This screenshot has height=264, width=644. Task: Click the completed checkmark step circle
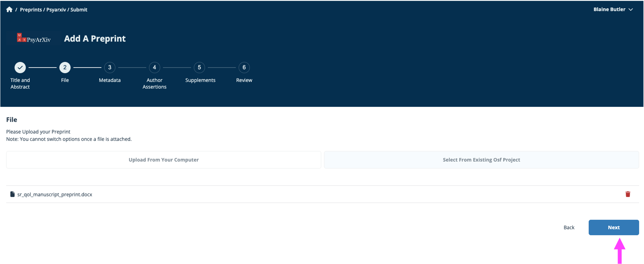pyautogui.click(x=20, y=67)
